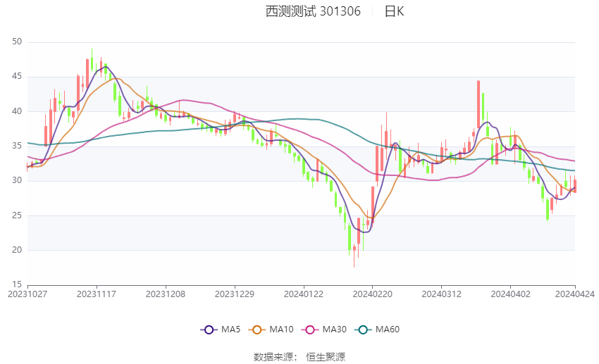Click the 20240424 date axis label

pyautogui.click(x=575, y=294)
